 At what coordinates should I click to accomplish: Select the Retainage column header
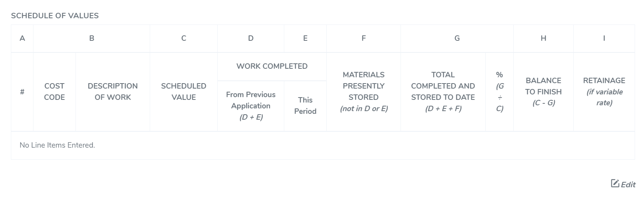tap(604, 92)
